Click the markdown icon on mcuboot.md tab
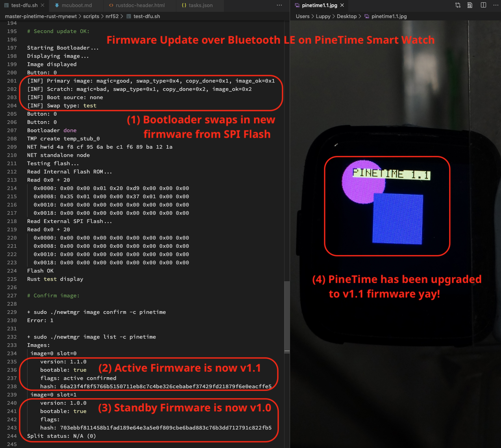The height and width of the screenshot is (448, 501). [57, 5]
